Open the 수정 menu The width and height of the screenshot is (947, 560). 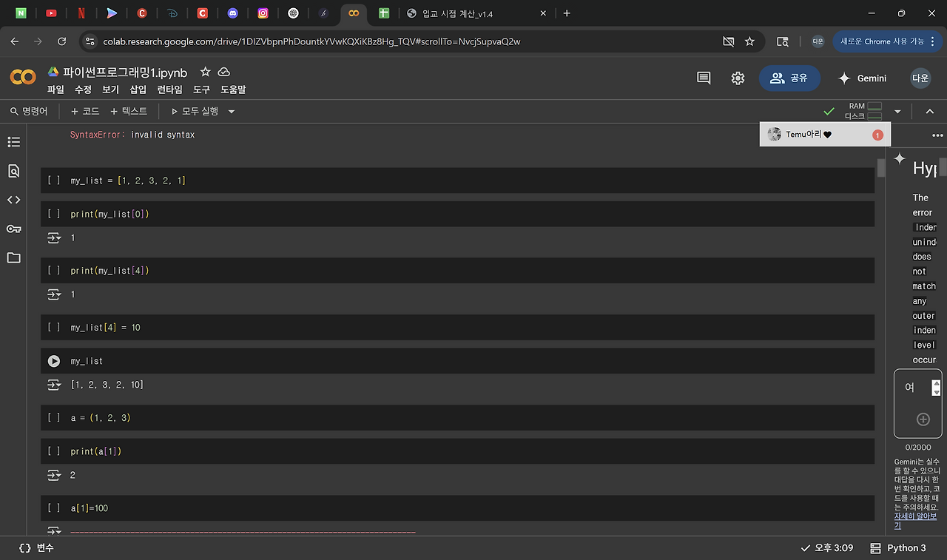[83, 90]
